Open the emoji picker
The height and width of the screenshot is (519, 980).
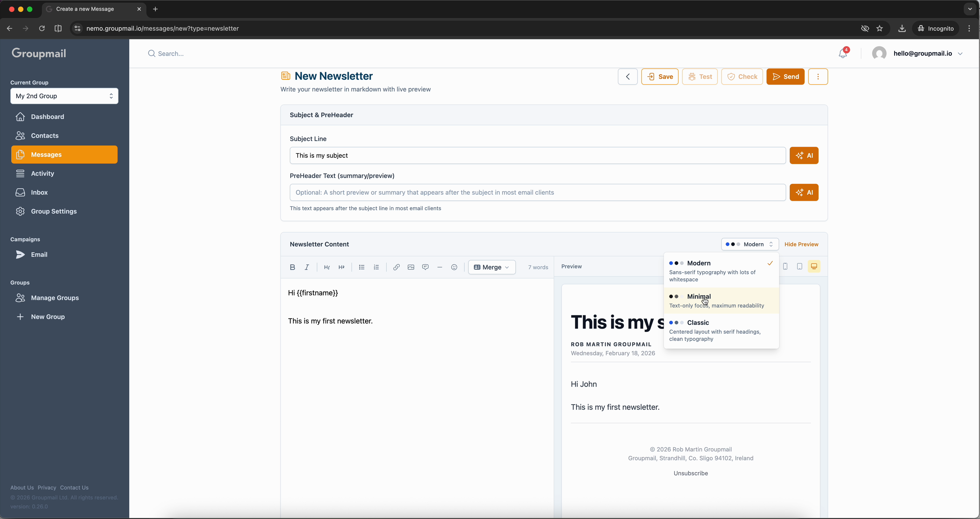pyautogui.click(x=454, y=267)
